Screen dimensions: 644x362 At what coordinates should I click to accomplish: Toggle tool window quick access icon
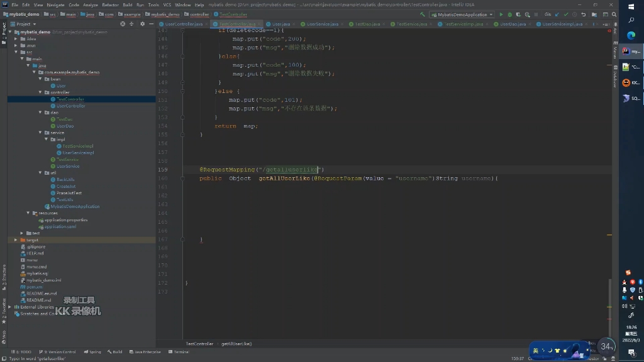pos(4,358)
